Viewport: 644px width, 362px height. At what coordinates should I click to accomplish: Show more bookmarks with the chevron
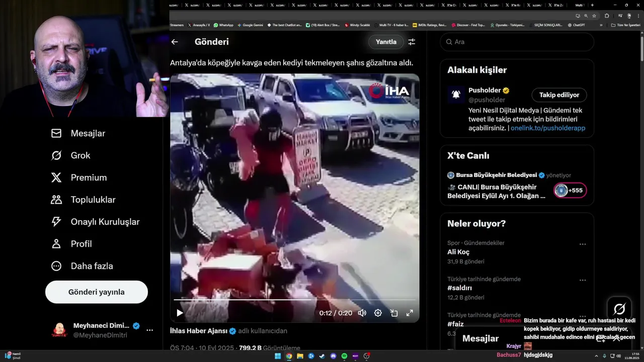click(601, 25)
